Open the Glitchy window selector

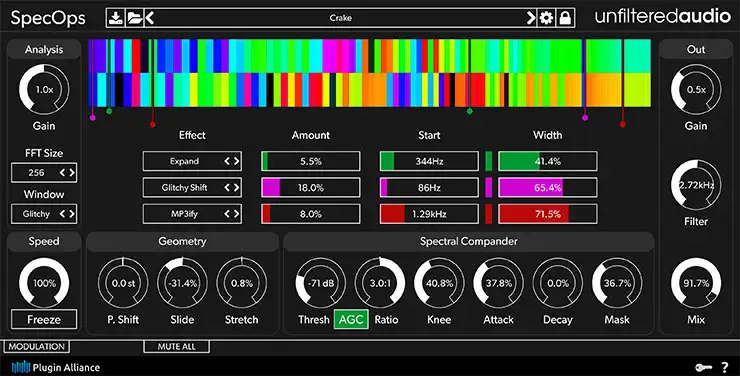pos(44,214)
